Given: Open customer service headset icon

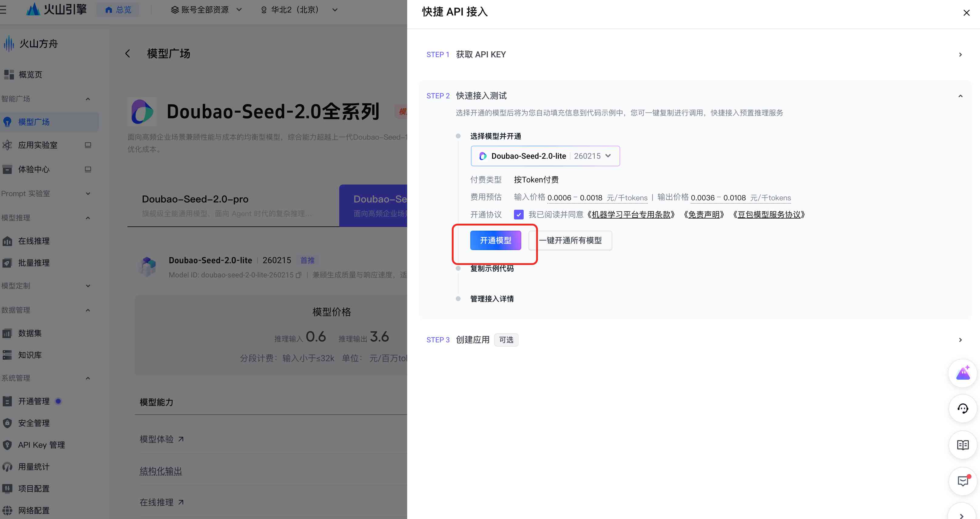Looking at the screenshot, I should pyautogui.click(x=962, y=409).
